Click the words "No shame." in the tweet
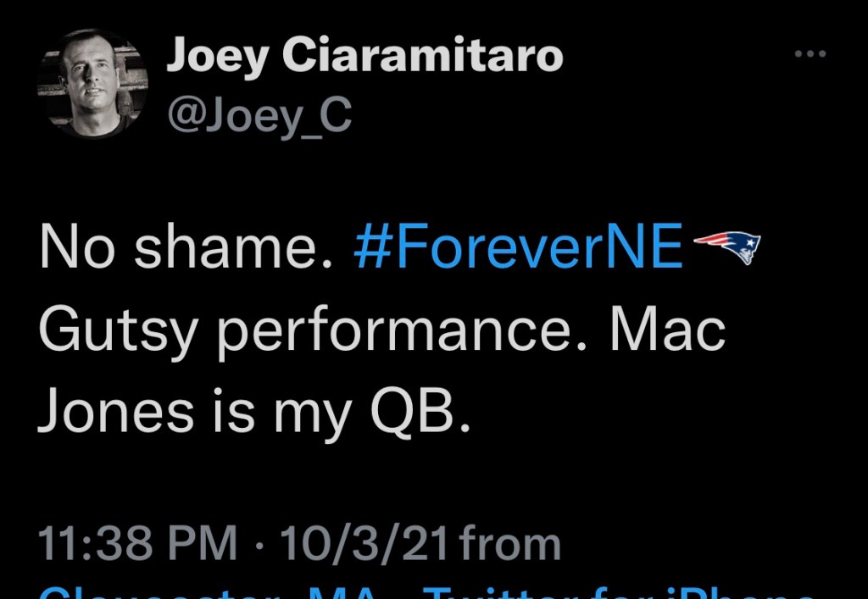 pos(184,249)
